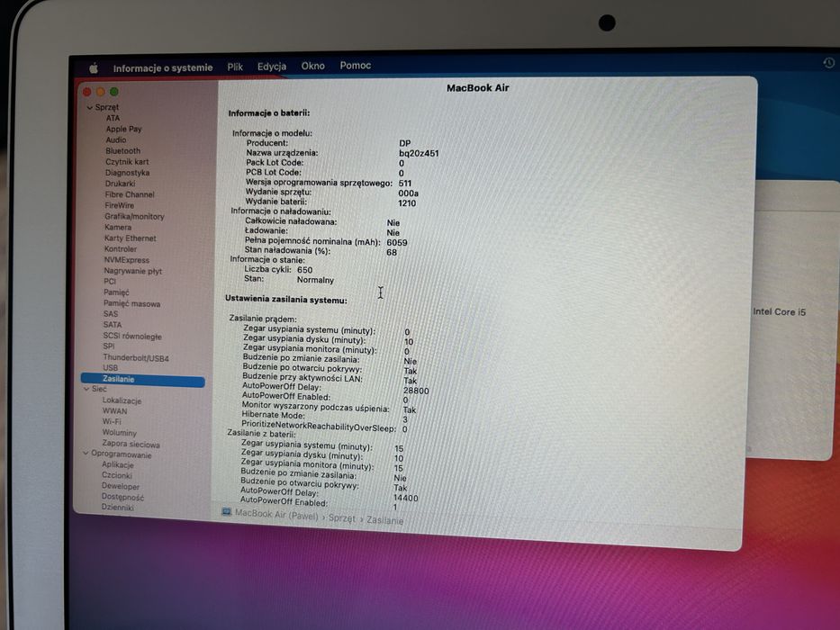Select Karty Ethernet in the sidebar
Screen dimensions: 840x630
[x=131, y=238]
